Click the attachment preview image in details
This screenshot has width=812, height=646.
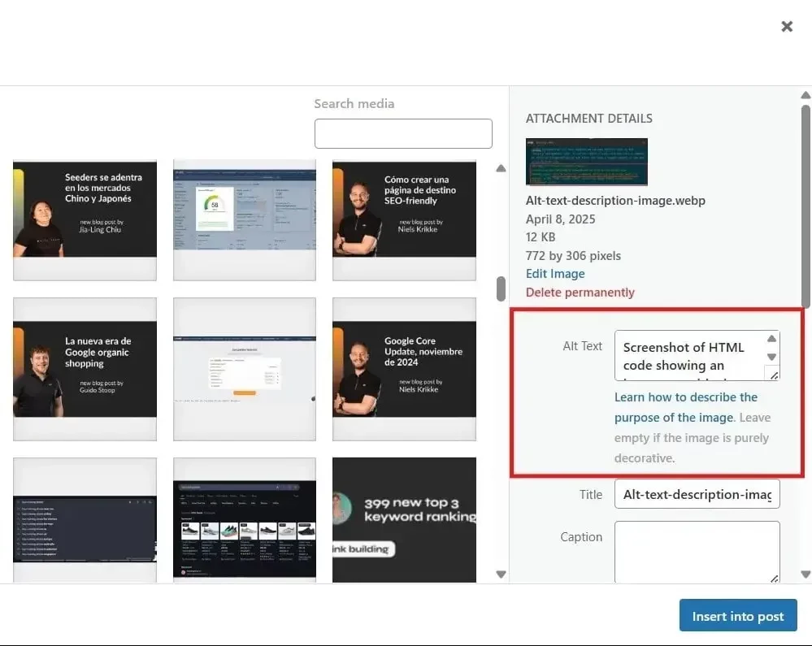click(587, 162)
